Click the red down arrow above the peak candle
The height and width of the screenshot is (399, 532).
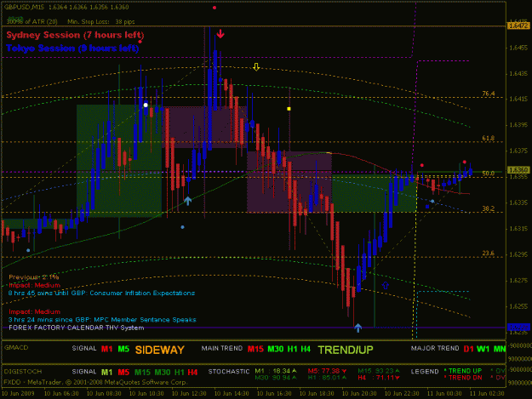click(220, 33)
